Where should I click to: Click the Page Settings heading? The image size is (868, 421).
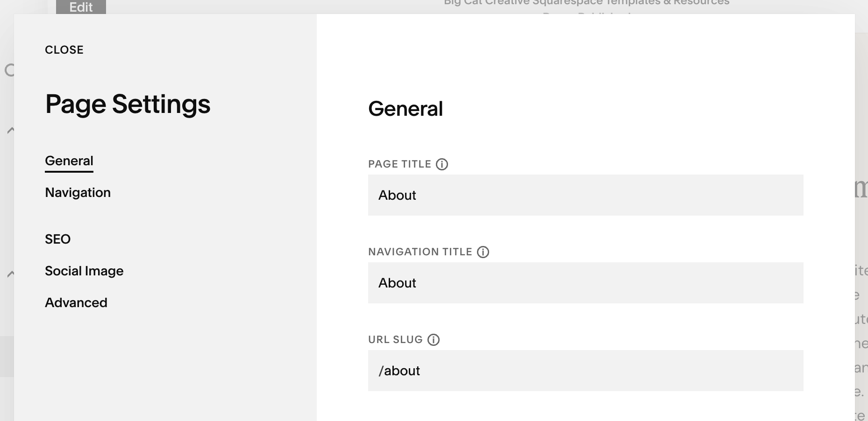[x=128, y=104]
